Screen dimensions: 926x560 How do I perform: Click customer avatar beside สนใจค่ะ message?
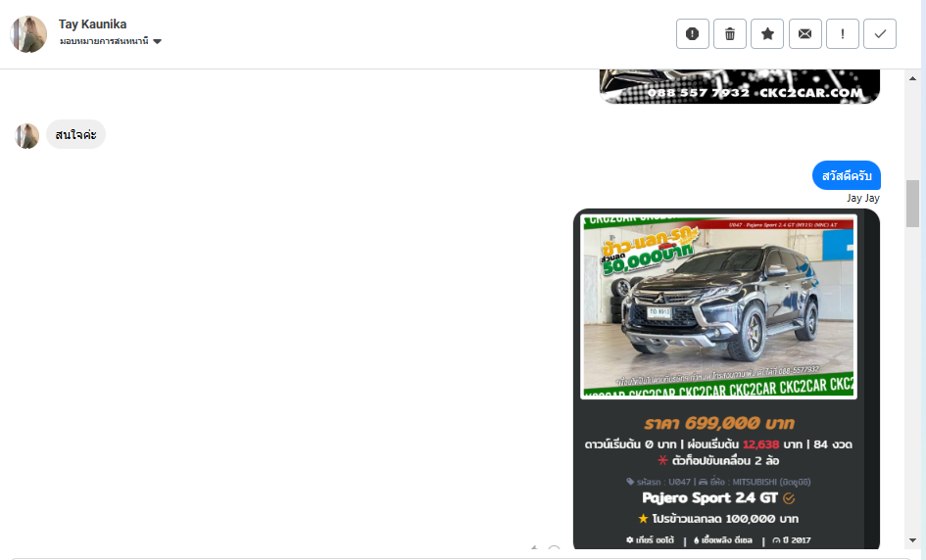coord(27,136)
